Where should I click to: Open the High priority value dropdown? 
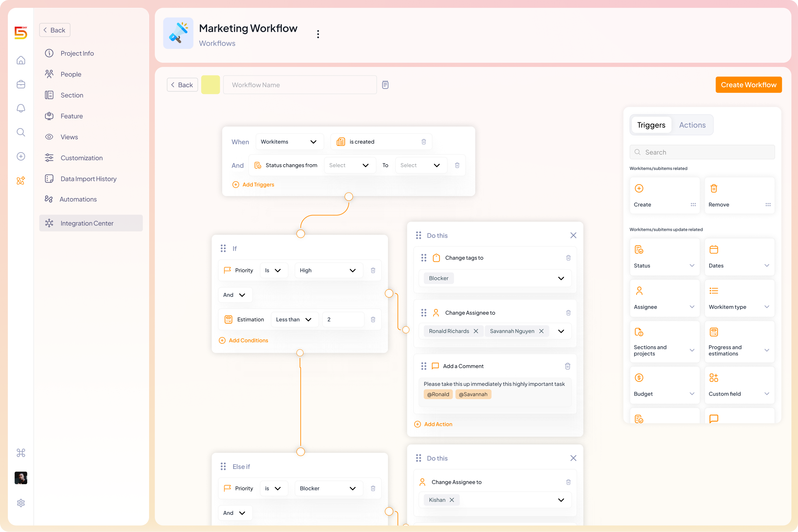tap(328, 270)
